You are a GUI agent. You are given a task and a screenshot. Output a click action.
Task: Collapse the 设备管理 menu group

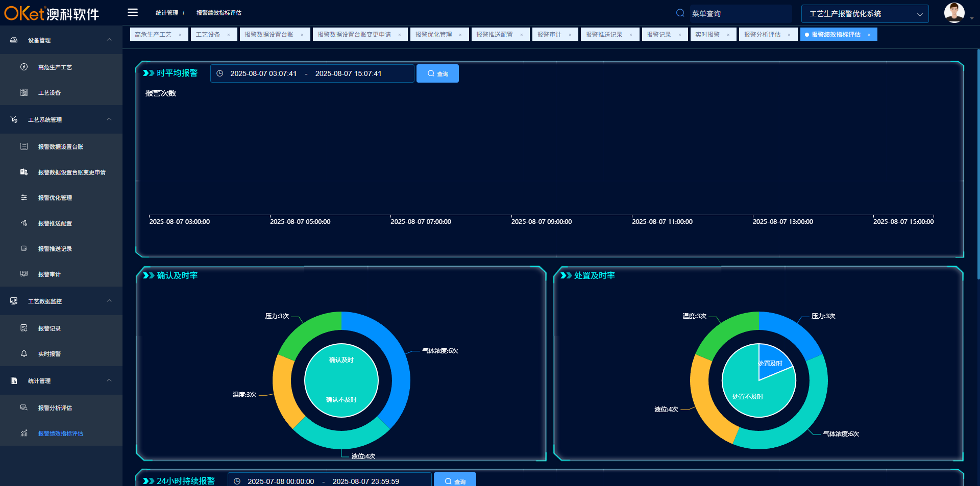click(x=109, y=40)
